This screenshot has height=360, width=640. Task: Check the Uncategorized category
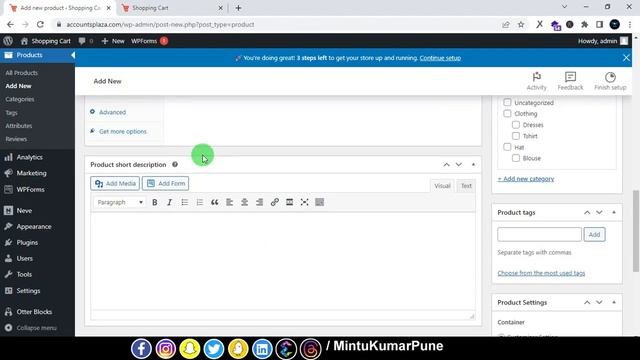507,102
